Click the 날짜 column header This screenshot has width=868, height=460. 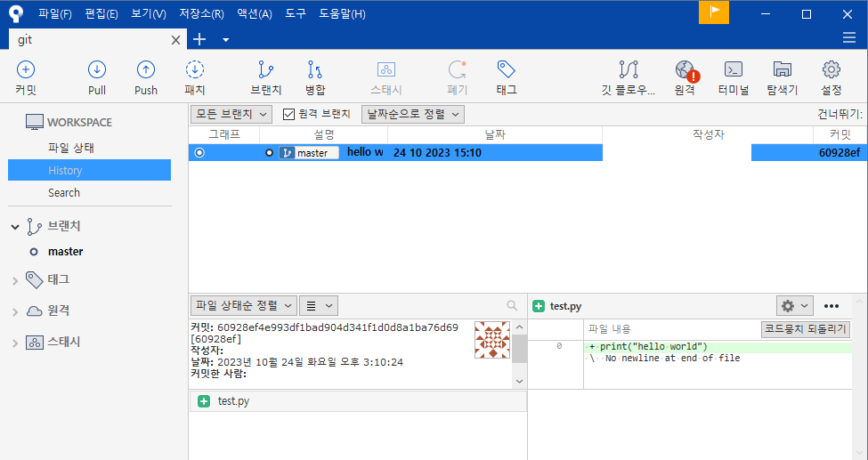tap(495, 134)
